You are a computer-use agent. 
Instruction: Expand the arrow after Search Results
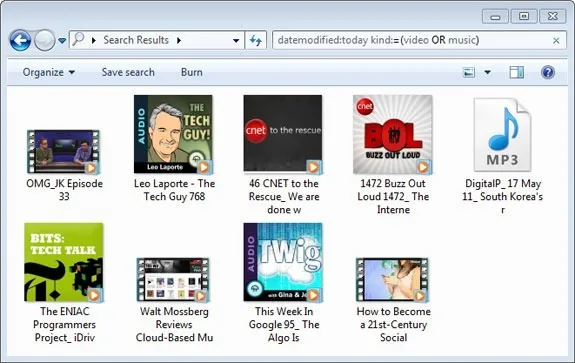(179, 40)
